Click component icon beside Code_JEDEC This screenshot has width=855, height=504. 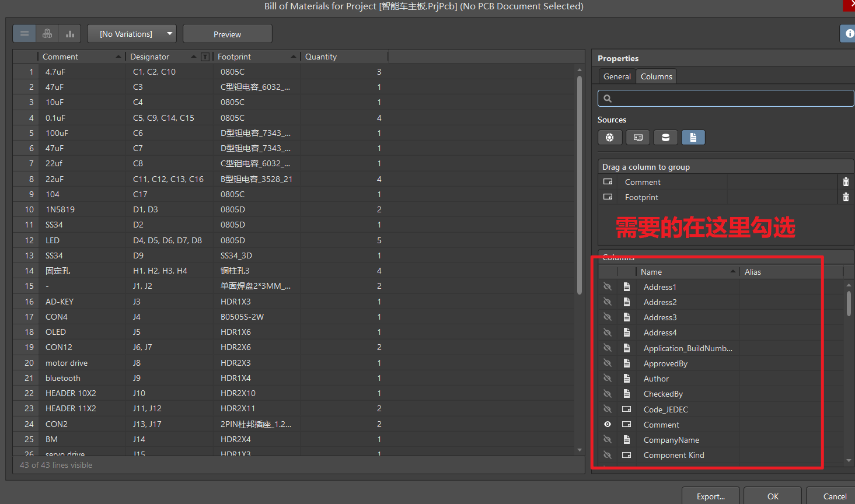point(627,409)
